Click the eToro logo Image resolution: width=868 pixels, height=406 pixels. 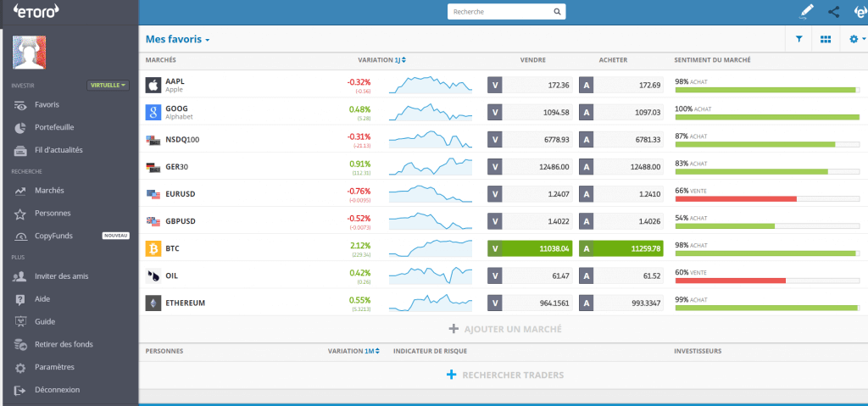click(x=36, y=10)
